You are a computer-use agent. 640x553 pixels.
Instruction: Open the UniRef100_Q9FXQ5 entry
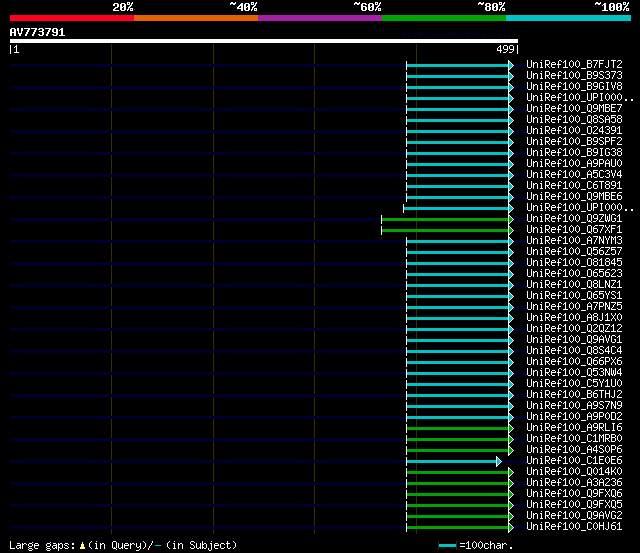coord(574,505)
